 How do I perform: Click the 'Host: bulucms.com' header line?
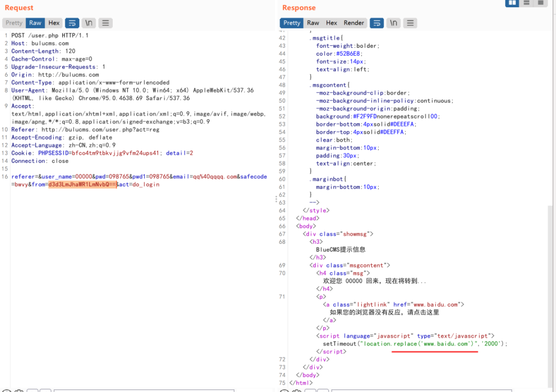(x=40, y=43)
